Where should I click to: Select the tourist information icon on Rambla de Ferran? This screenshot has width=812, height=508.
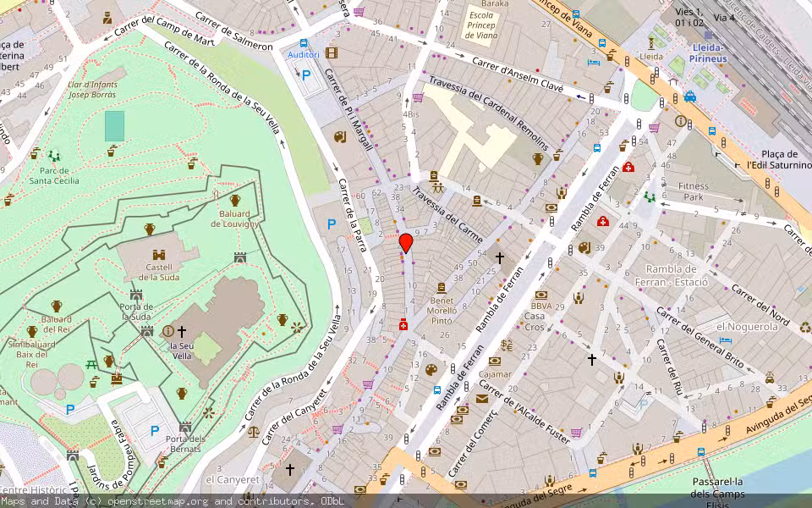click(679, 121)
